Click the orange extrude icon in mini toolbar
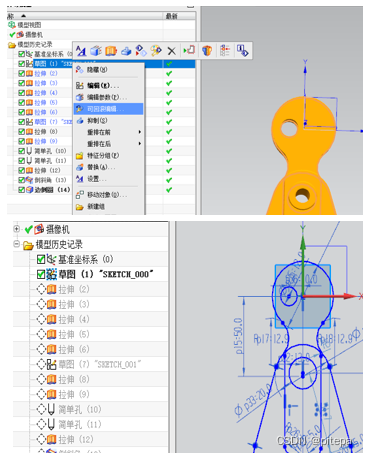Screen dimensions: 367x456 (111, 51)
